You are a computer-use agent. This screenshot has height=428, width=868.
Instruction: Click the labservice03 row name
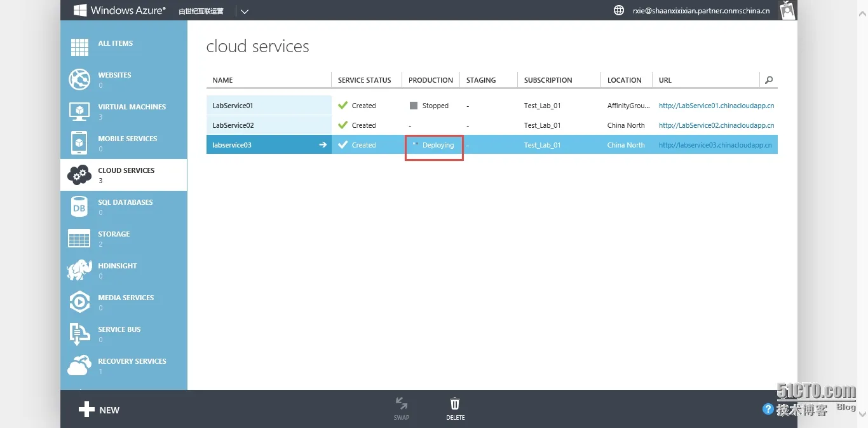pos(232,145)
